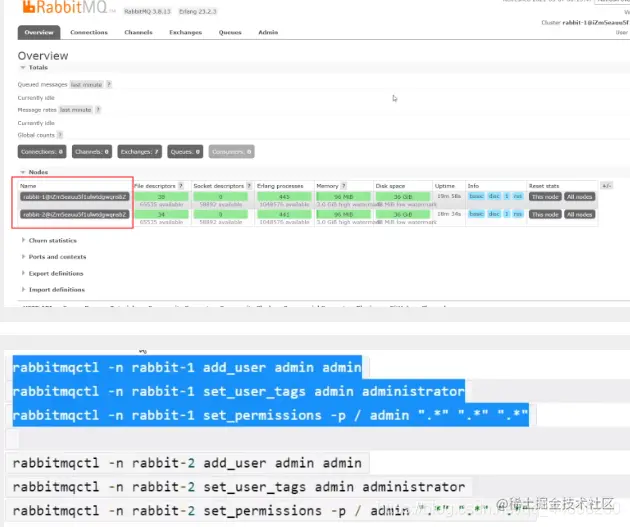The height and width of the screenshot is (527, 630).
Task: Open help for Memory column
Action: [344, 186]
